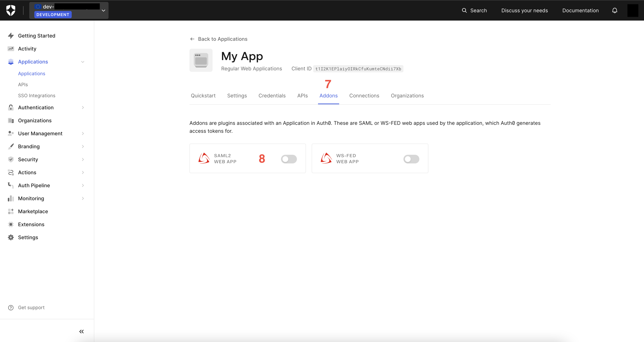Click the Marketplace icon in sidebar
The image size is (644, 342).
tap(11, 211)
